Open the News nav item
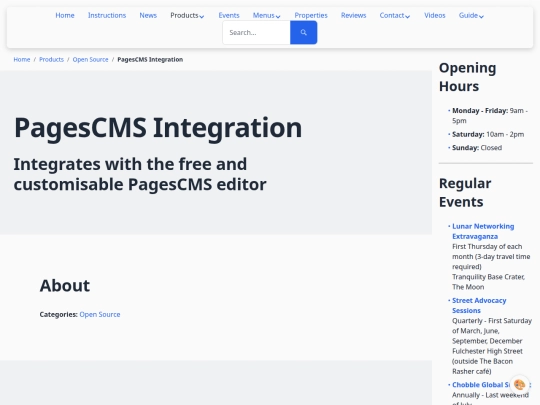This screenshot has width=540, height=405. (148, 15)
